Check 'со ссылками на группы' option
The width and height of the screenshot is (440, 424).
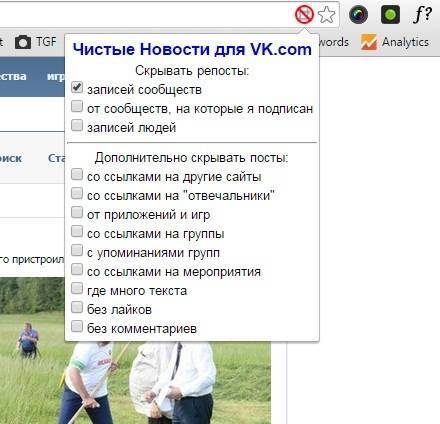pyautogui.click(x=77, y=231)
